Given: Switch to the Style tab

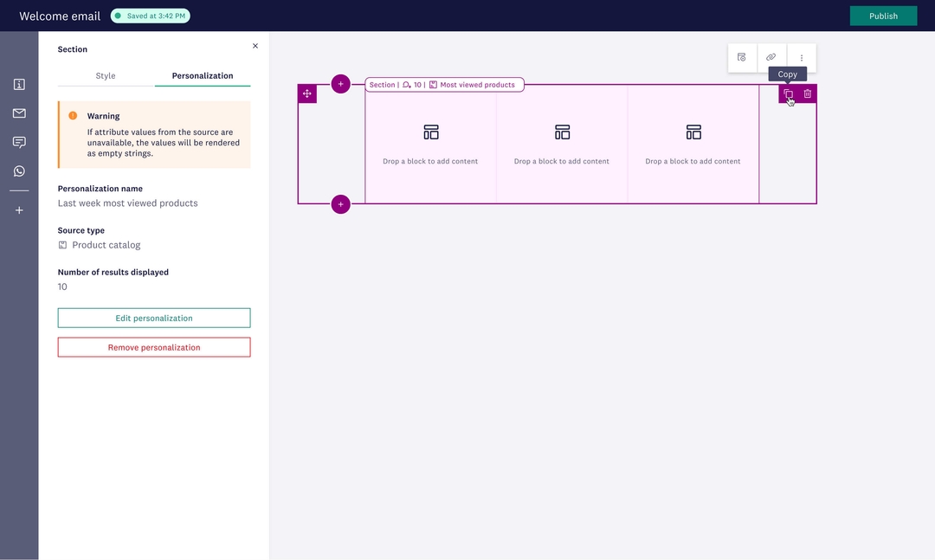Looking at the screenshot, I should 105,75.
